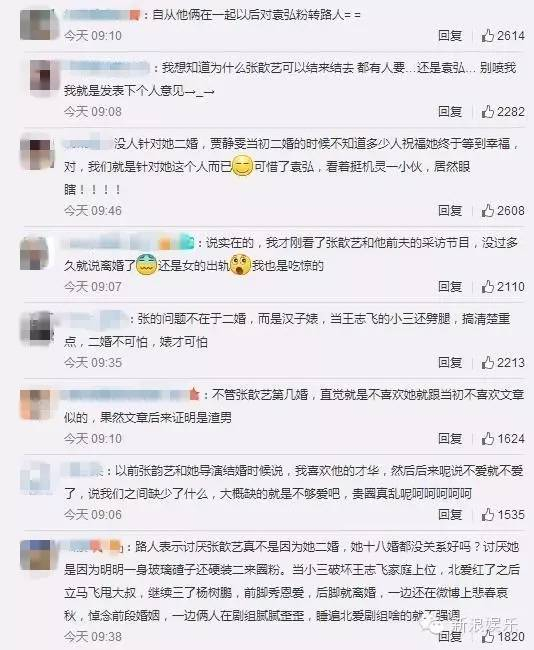Click the surprised emoji in the 09:07 comment
534x650 pixels.
241,265
